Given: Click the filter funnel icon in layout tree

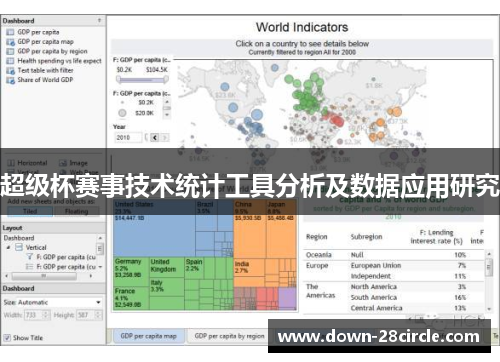Looking at the screenshot, I should [30, 257].
